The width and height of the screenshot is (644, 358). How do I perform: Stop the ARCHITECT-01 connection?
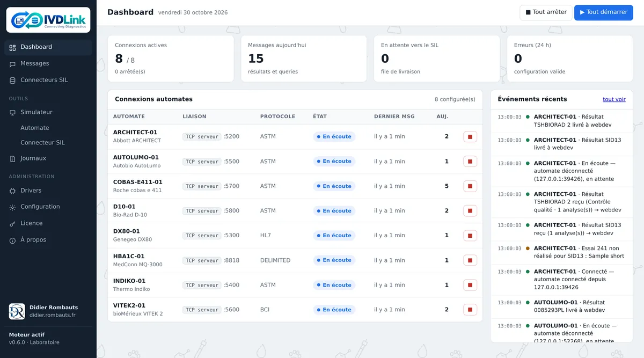(470, 137)
